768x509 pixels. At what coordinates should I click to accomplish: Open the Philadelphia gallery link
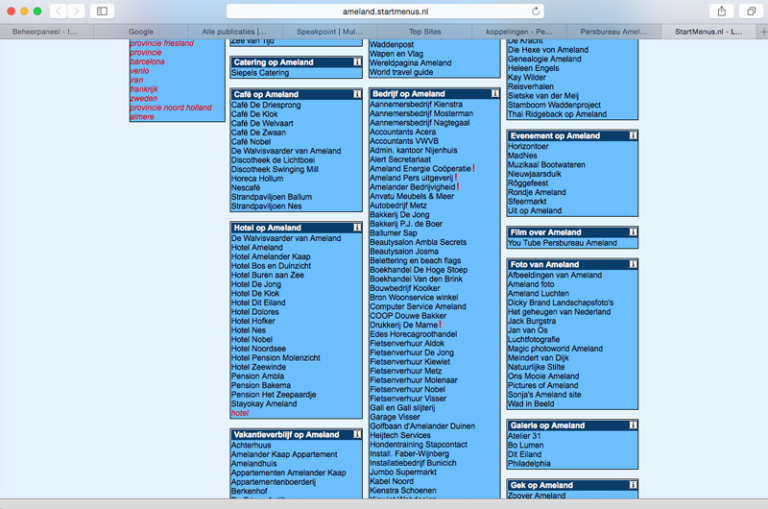coord(529,464)
